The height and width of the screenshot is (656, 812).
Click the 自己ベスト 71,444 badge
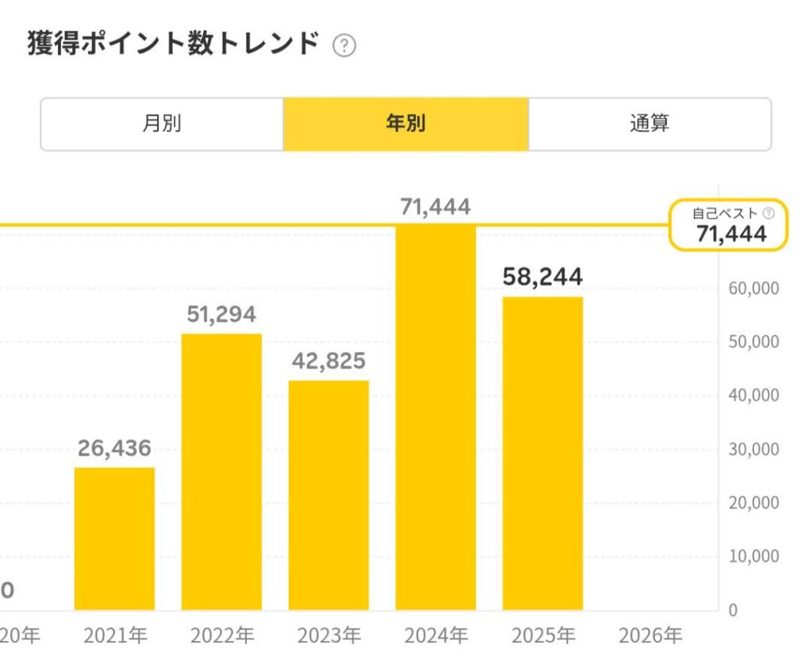point(729,225)
